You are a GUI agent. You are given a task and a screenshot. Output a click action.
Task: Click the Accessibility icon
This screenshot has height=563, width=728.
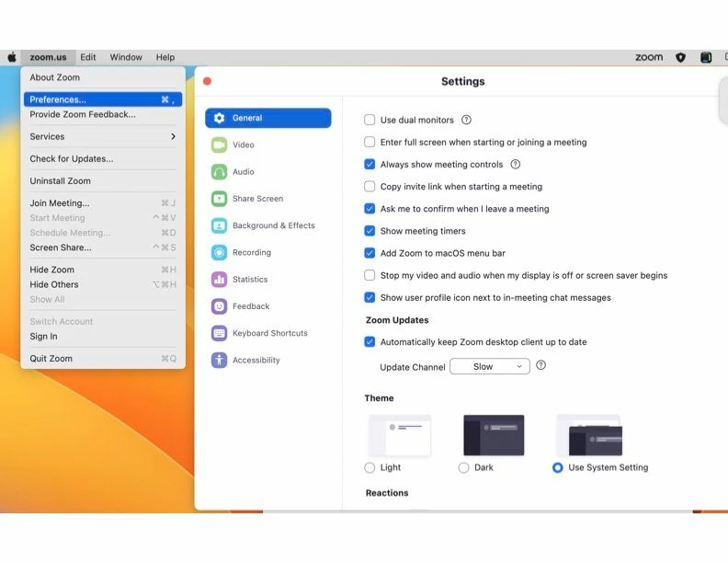point(219,360)
